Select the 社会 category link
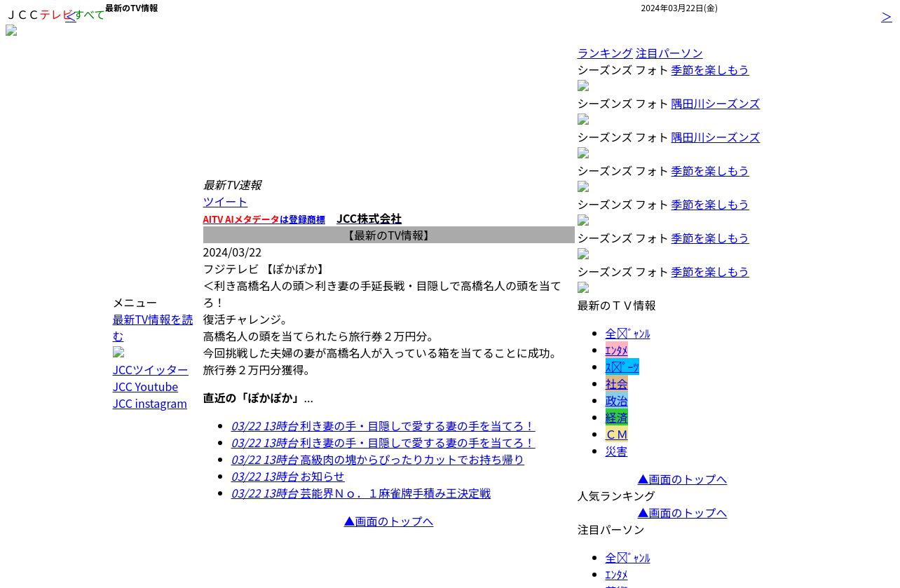 (616, 384)
